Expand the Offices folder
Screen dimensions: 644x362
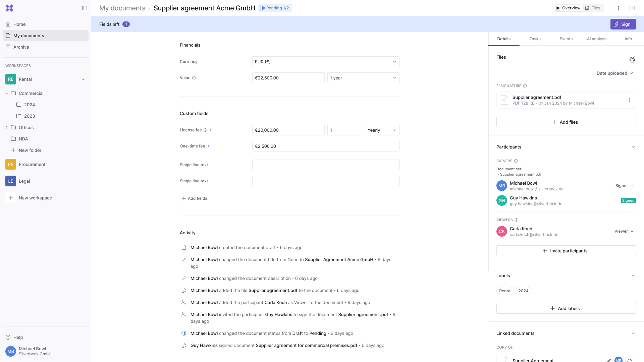[7, 127]
